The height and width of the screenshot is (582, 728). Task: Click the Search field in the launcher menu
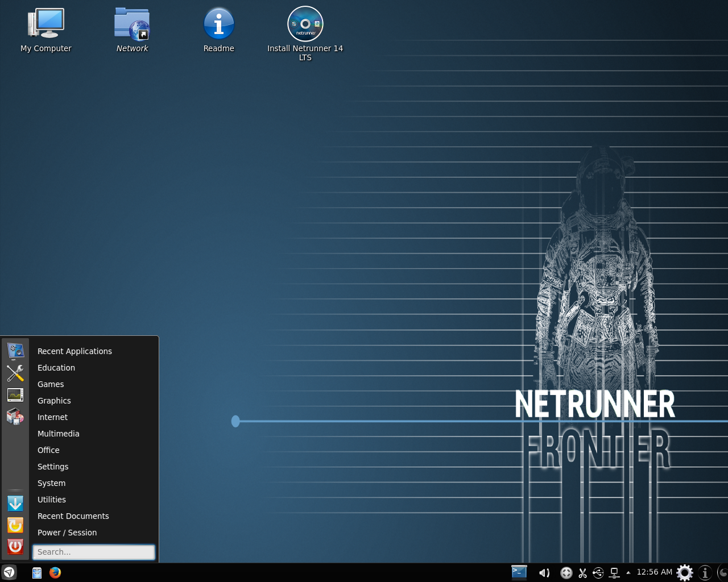coord(94,552)
